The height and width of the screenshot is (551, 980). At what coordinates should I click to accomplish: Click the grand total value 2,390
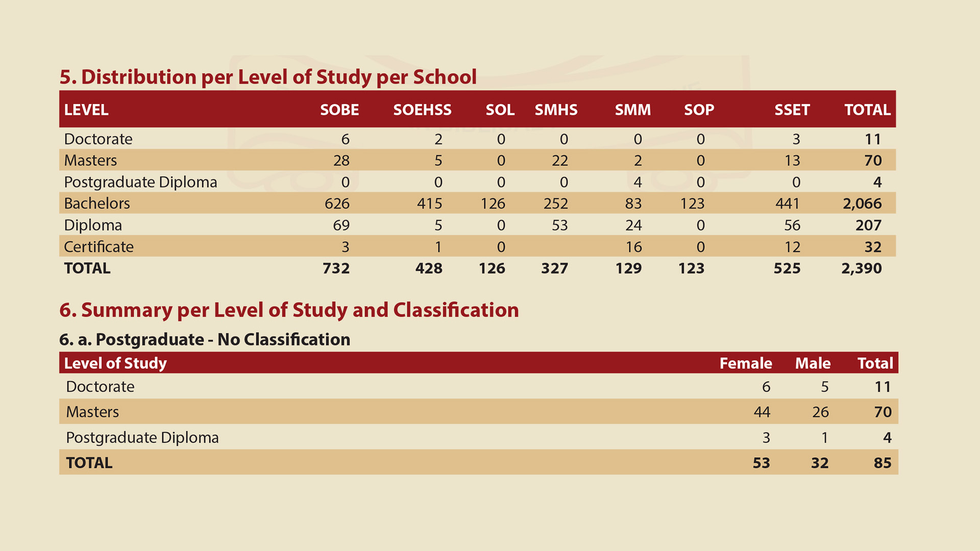click(x=864, y=268)
